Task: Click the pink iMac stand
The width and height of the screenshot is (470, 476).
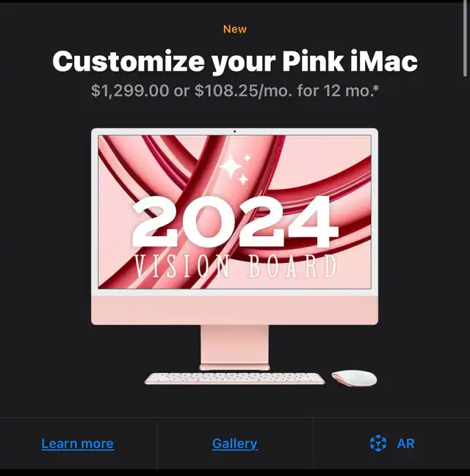Action: (x=234, y=347)
